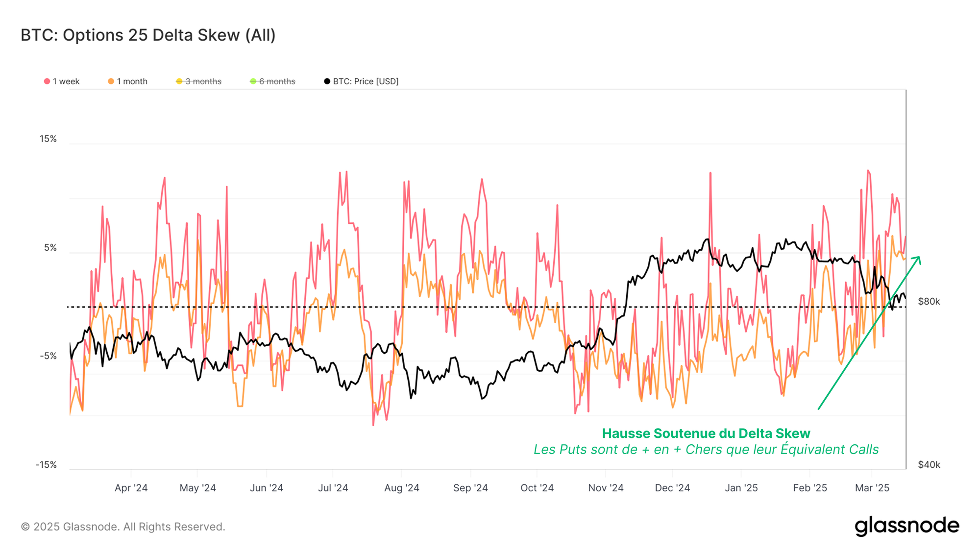The image size is (980, 551).
Task: Toggle the 1 month legend series
Action: click(x=132, y=81)
